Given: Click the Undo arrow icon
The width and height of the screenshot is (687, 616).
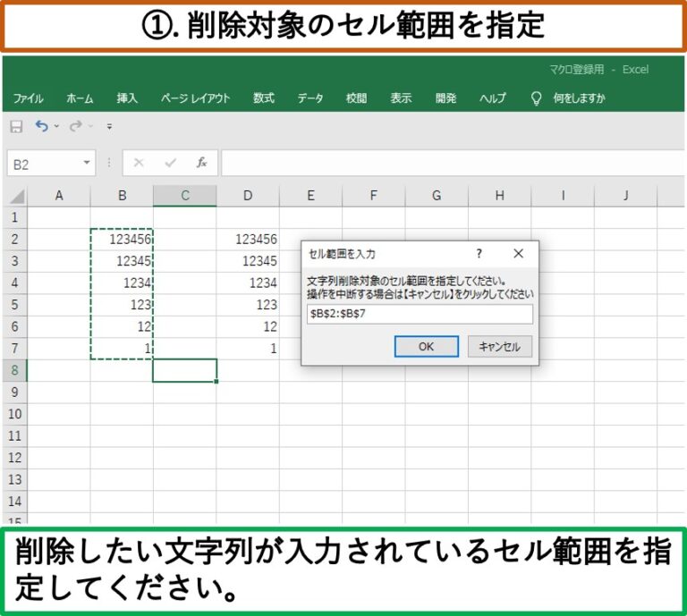Looking at the screenshot, I should point(41,127).
